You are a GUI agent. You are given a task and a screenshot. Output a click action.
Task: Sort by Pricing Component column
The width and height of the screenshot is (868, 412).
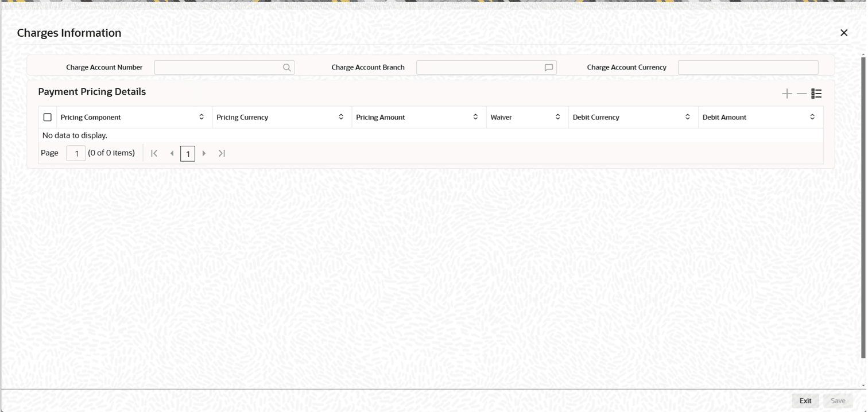click(201, 117)
